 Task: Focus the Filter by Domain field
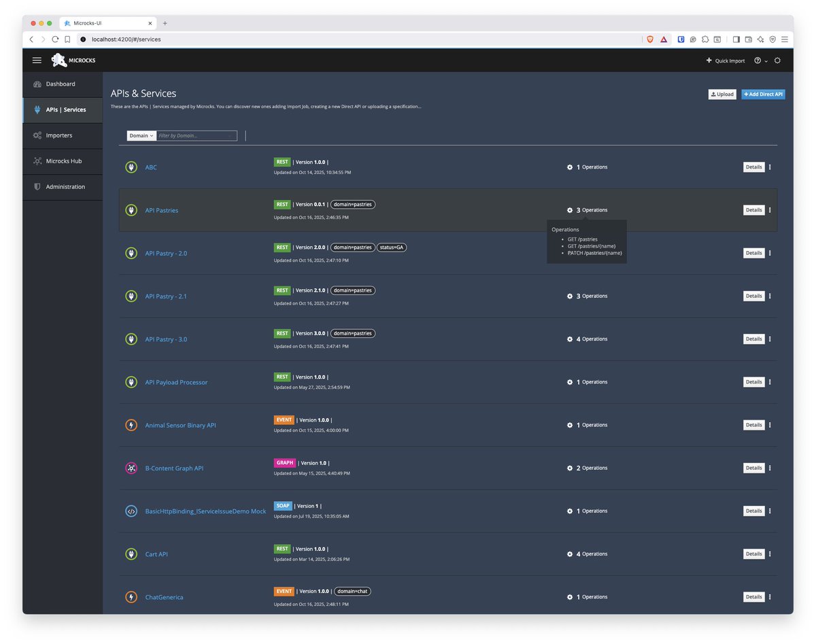click(197, 135)
